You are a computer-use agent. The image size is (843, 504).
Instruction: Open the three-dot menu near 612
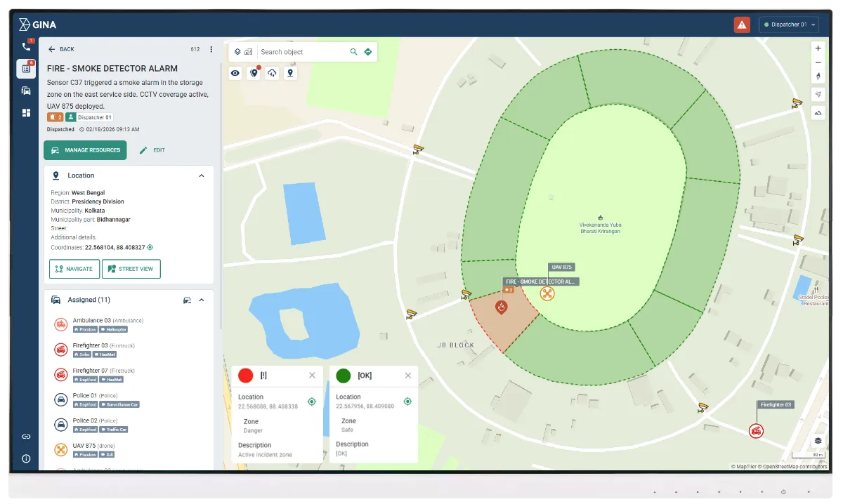pyautogui.click(x=211, y=48)
